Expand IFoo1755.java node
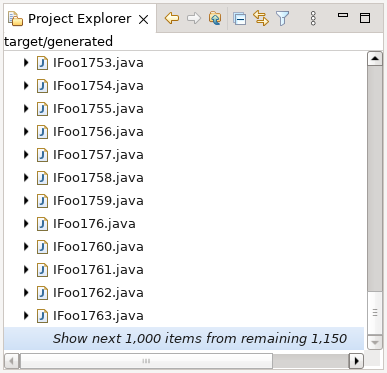Viewport: 387px width, 373px height. point(26,109)
